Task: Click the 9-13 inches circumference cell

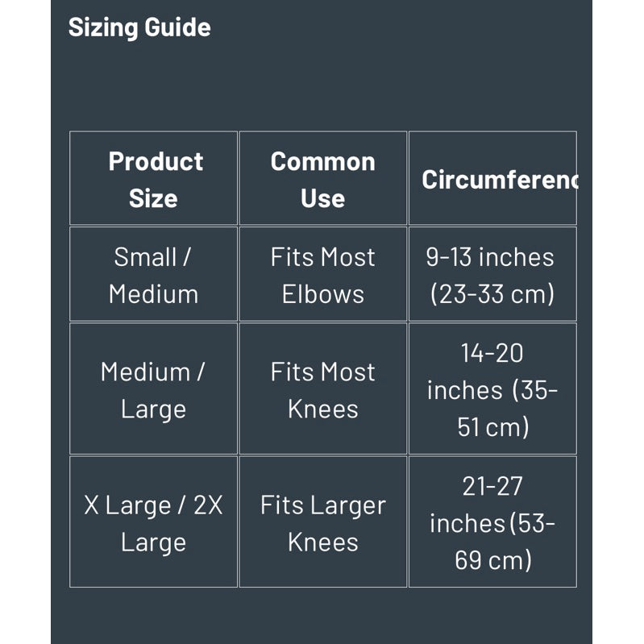Action: coord(492,275)
